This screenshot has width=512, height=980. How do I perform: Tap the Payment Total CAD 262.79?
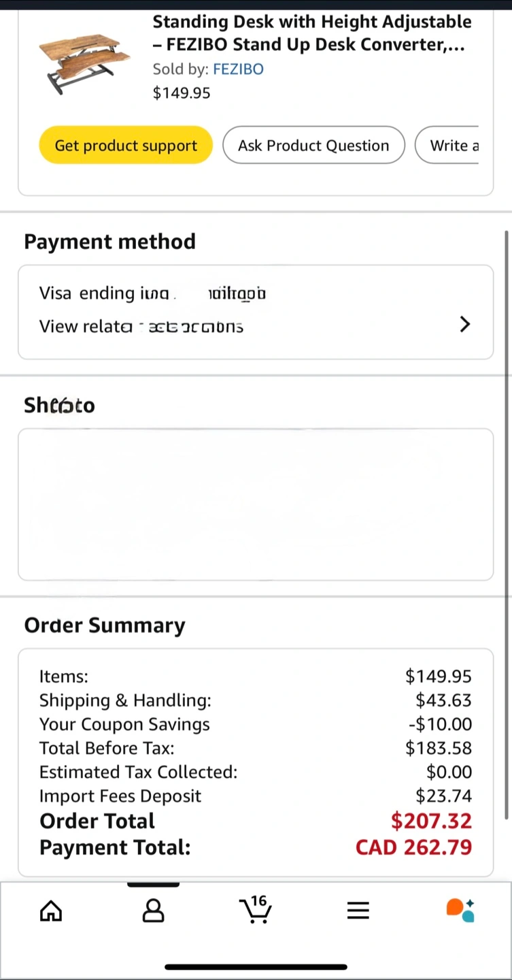(413, 847)
